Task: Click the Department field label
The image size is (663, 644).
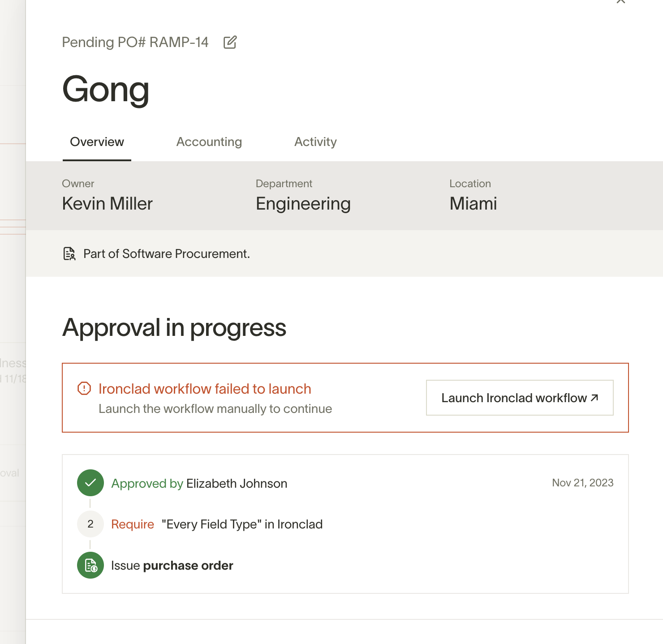Action: [x=284, y=184]
